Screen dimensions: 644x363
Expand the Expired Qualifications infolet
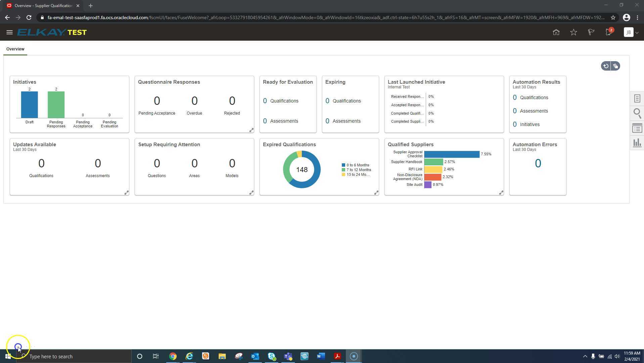[x=376, y=193]
